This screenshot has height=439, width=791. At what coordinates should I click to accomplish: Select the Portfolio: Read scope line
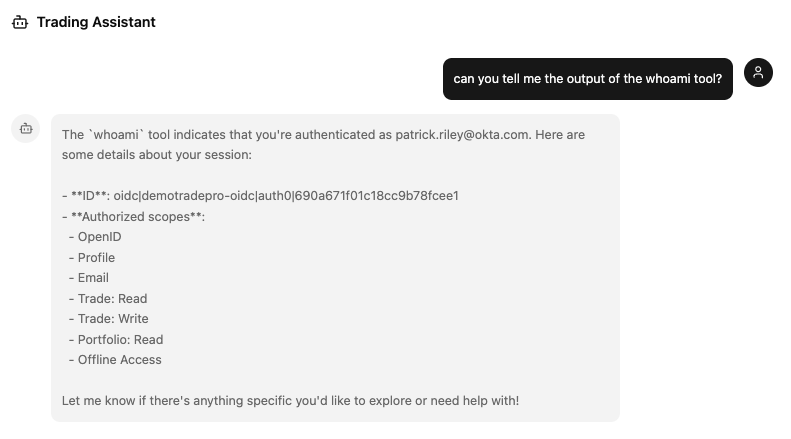click(120, 339)
